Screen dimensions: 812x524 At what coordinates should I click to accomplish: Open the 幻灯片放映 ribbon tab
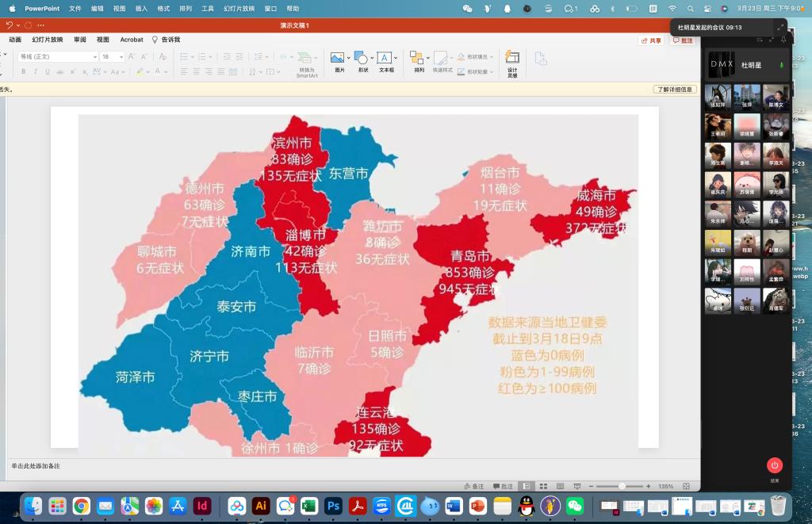[x=48, y=40]
